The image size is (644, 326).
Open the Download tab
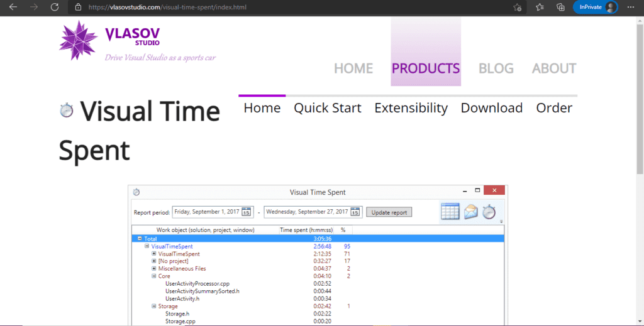[491, 107]
